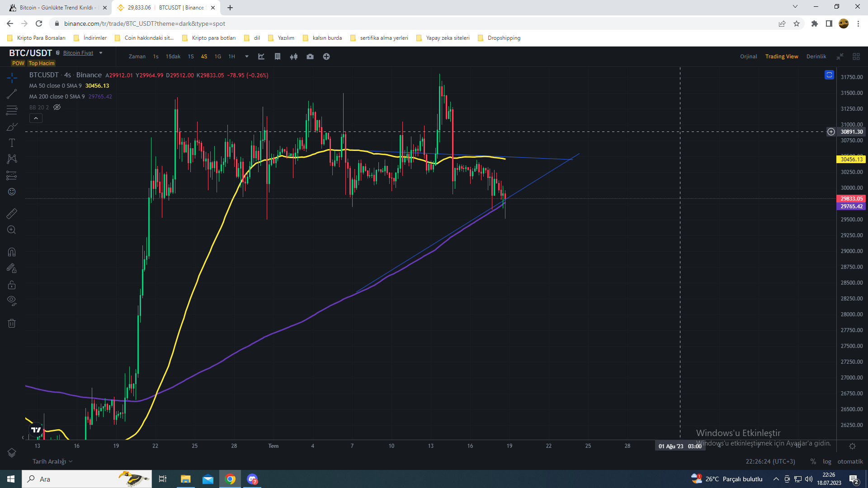
Task: Select the brush drawing tool
Action: pyautogui.click(x=12, y=127)
